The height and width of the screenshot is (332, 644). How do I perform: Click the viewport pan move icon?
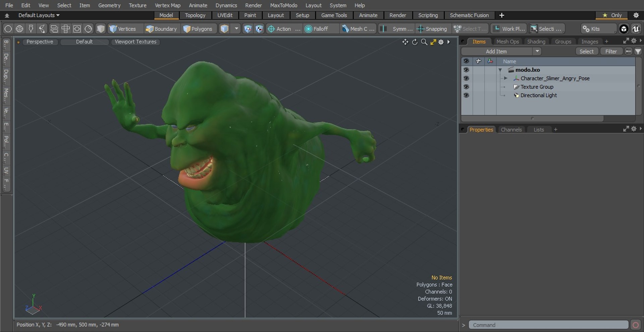point(405,42)
